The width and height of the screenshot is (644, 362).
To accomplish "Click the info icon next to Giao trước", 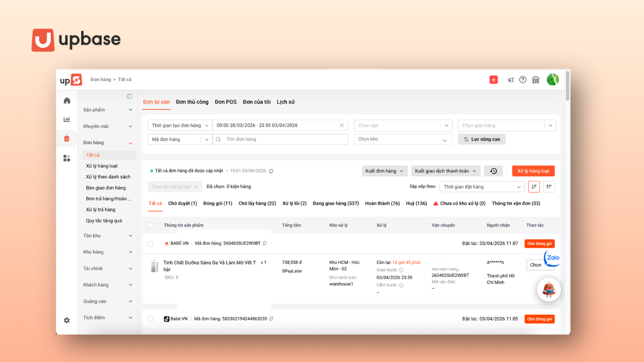I will tap(401, 270).
